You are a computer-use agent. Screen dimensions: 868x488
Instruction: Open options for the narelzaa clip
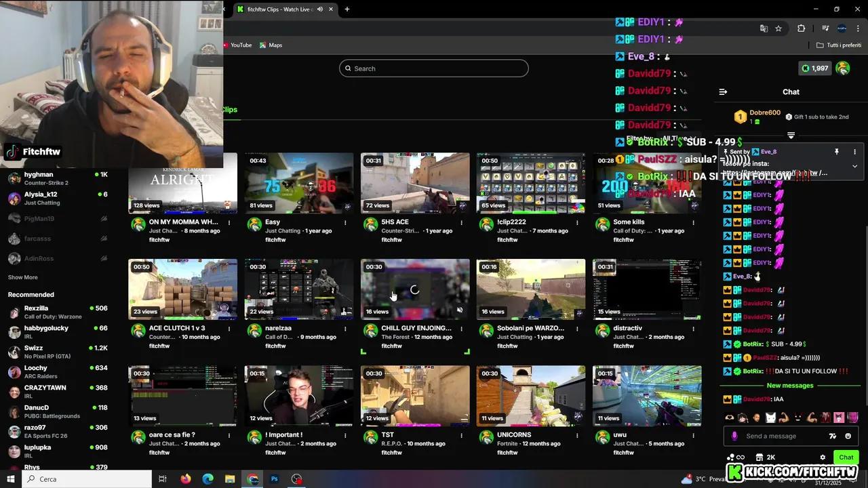(345, 329)
